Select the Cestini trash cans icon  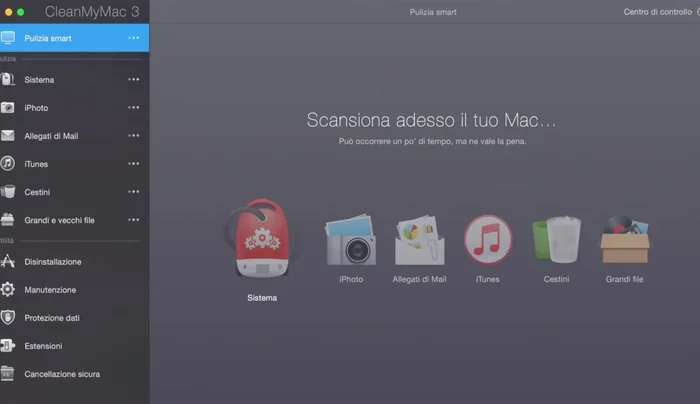pyautogui.click(x=557, y=240)
